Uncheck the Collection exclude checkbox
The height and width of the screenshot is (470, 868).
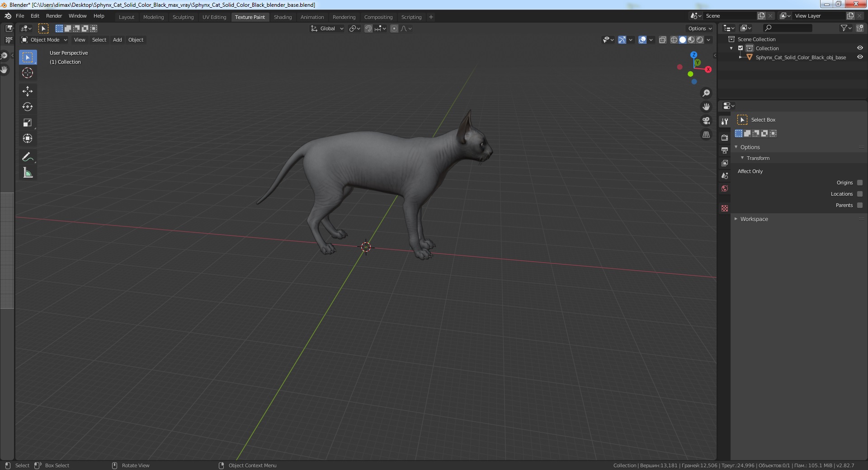[x=741, y=48]
